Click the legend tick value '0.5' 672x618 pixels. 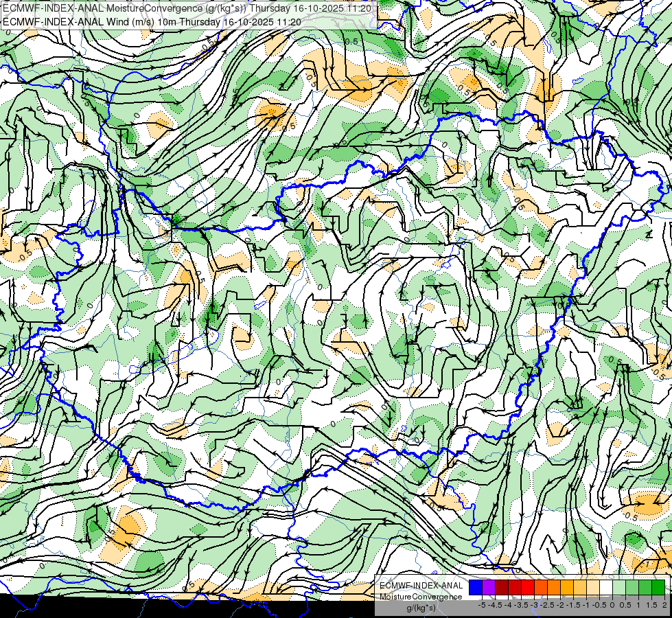pos(625,605)
